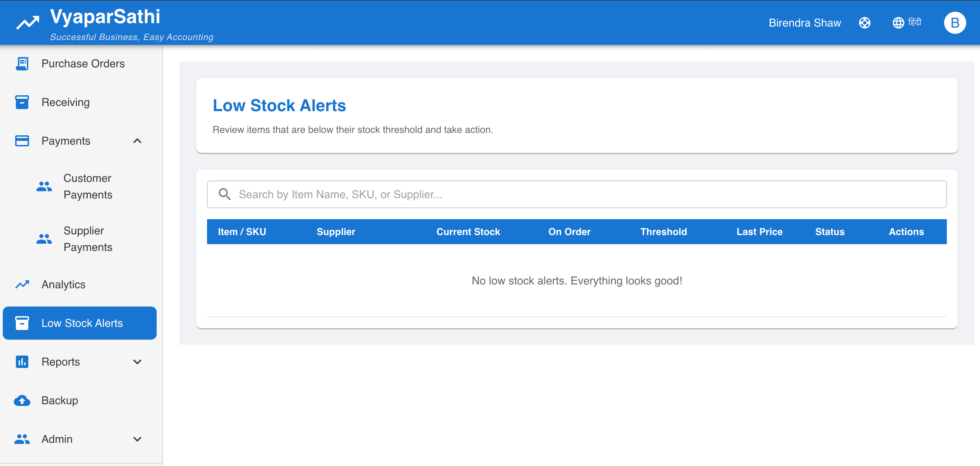Click the Threshold column header
The width and height of the screenshot is (980, 466).
[664, 232]
